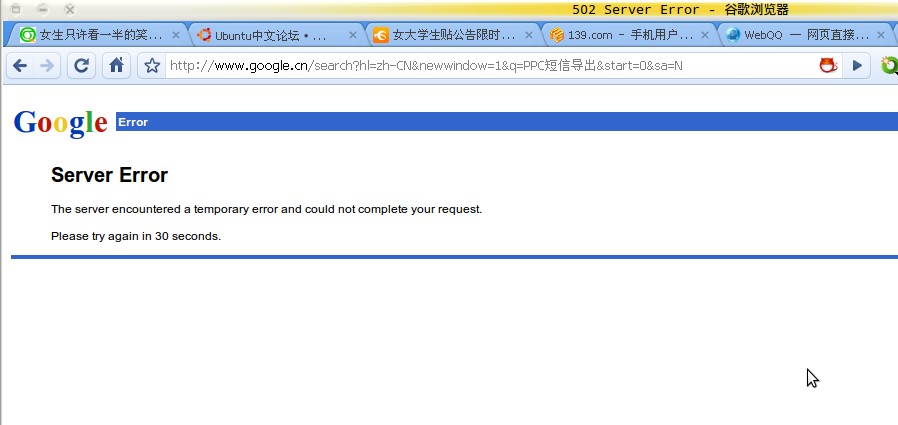Click the forward navigation arrow
898x425 pixels.
pos(47,66)
